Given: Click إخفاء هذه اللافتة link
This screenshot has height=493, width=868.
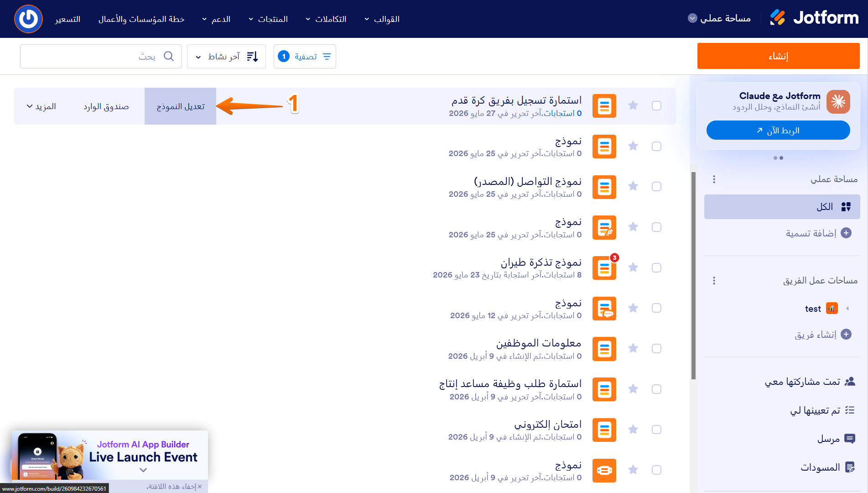Looking at the screenshot, I should 174,486.
